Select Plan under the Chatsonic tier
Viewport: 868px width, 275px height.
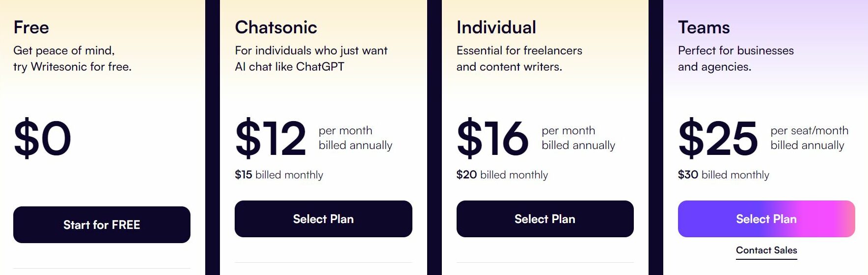click(324, 219)
